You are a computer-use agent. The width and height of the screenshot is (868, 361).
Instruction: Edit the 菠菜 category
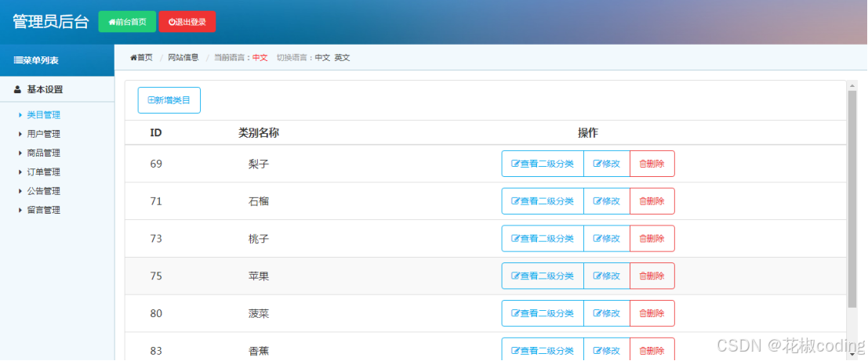(x=607, y=313)
